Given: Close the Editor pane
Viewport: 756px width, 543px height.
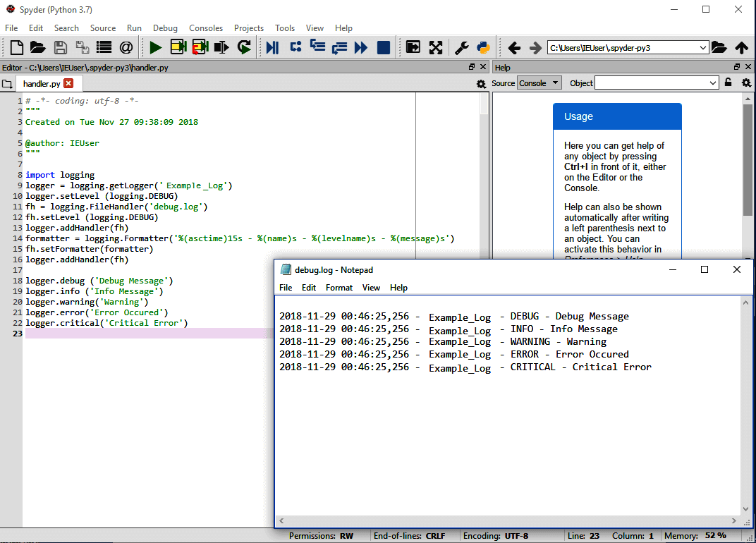Looking at the screenshot, I should 483,67.
